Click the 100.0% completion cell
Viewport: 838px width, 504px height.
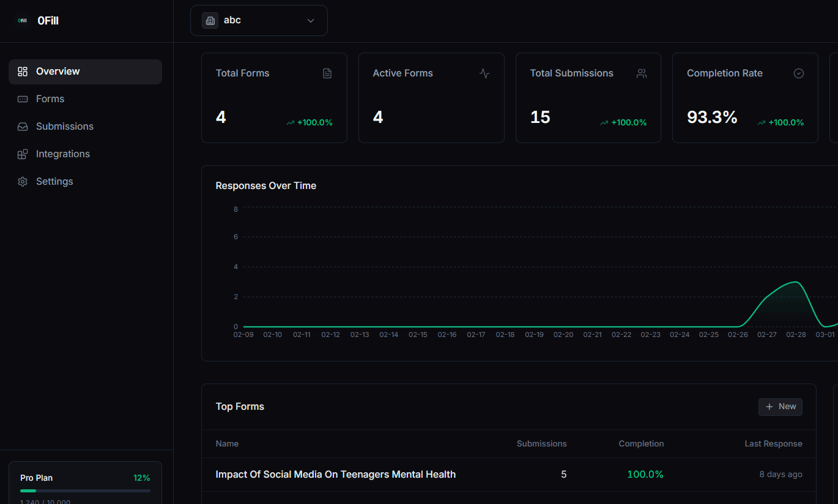(645, 475)
